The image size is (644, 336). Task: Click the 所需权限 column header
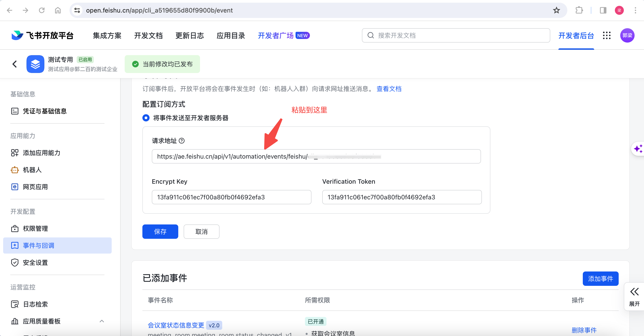317,300
